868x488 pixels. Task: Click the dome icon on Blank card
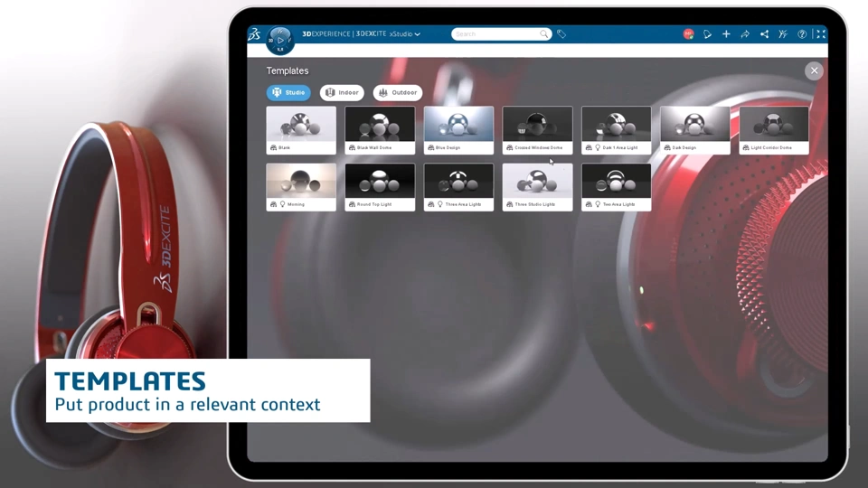click(273, 147)
